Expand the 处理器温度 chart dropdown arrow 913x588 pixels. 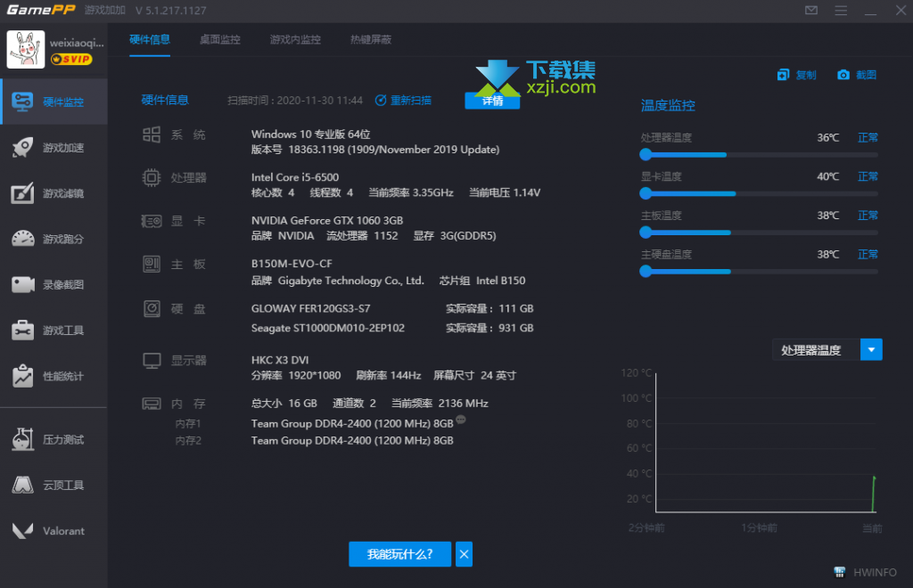[871, 349]
